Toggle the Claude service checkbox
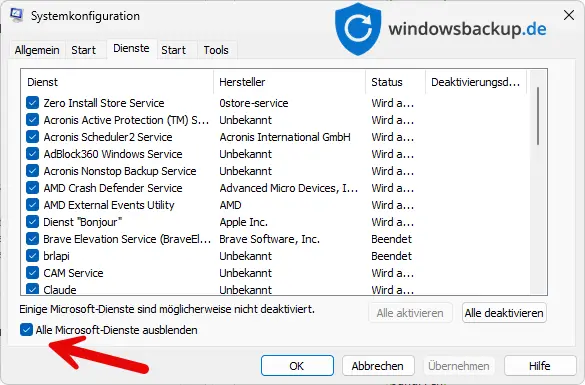The image size is (585, 385). [x=32, y=289]
